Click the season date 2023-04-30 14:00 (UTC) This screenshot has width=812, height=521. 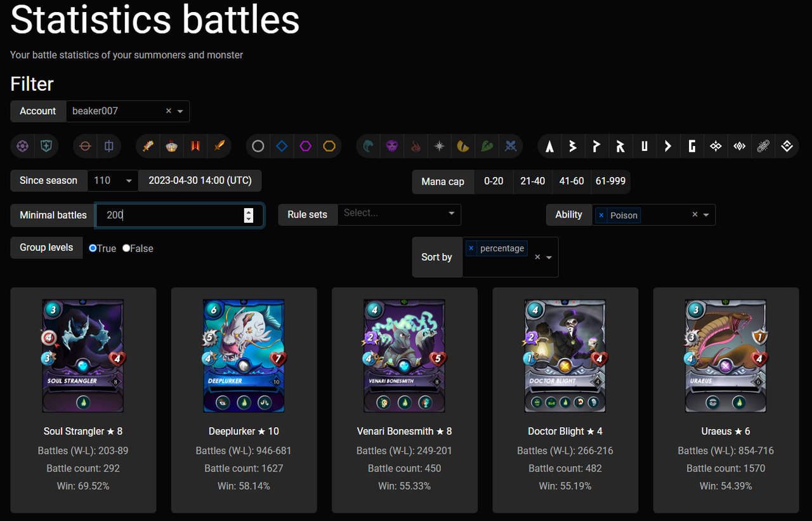point(200,181)
